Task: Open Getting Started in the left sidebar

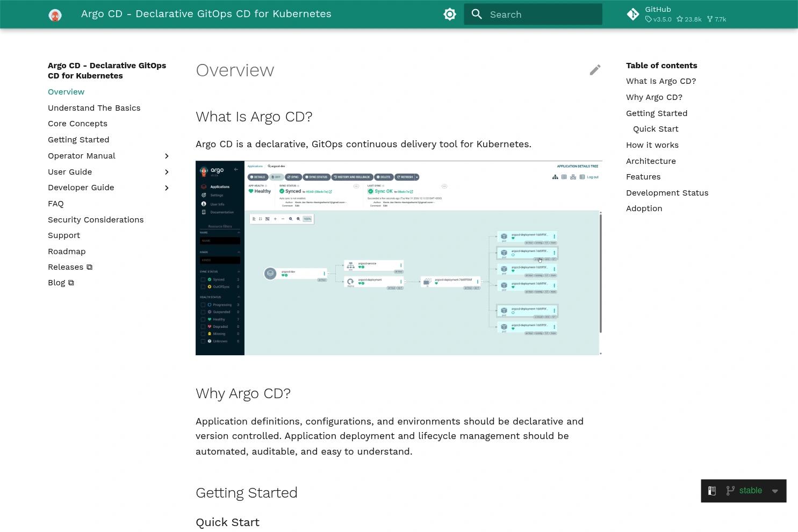Action: click(78, 140)
